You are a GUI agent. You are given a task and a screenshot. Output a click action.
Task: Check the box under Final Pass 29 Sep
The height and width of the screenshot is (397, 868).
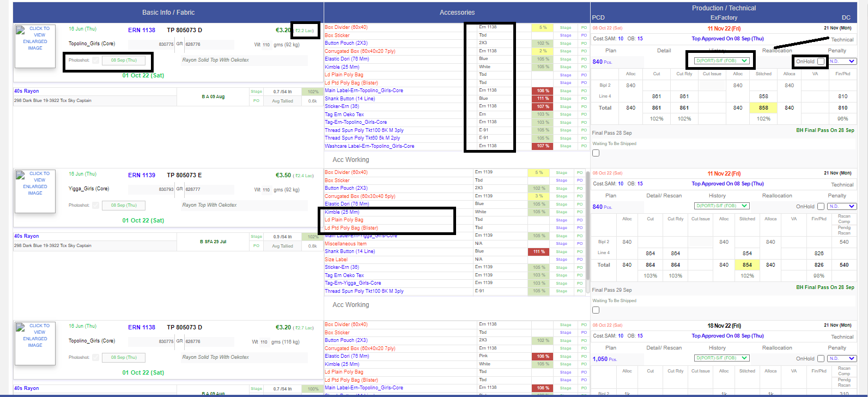[596, 310]
